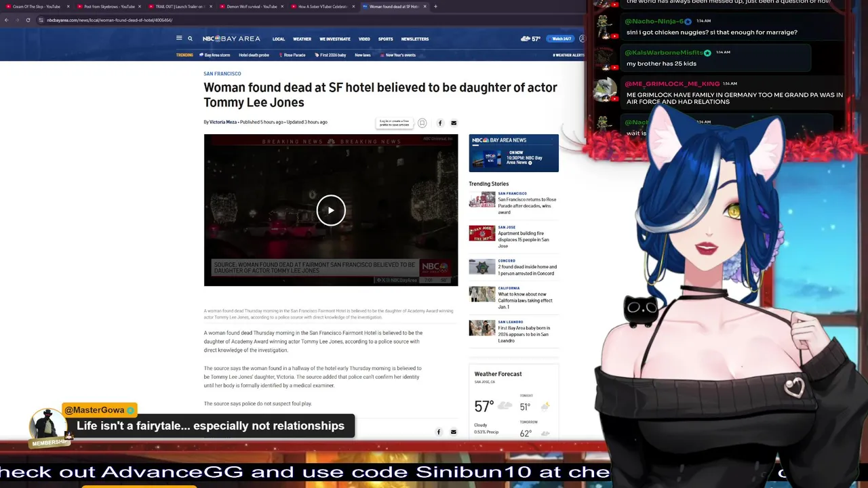Open the NBC Bay Area News On Now card
868x488 pixels.
513,153
